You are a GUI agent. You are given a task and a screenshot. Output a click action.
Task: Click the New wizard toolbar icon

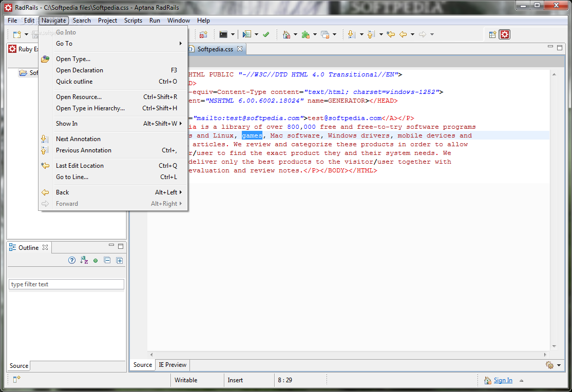[x=17, y=35]
